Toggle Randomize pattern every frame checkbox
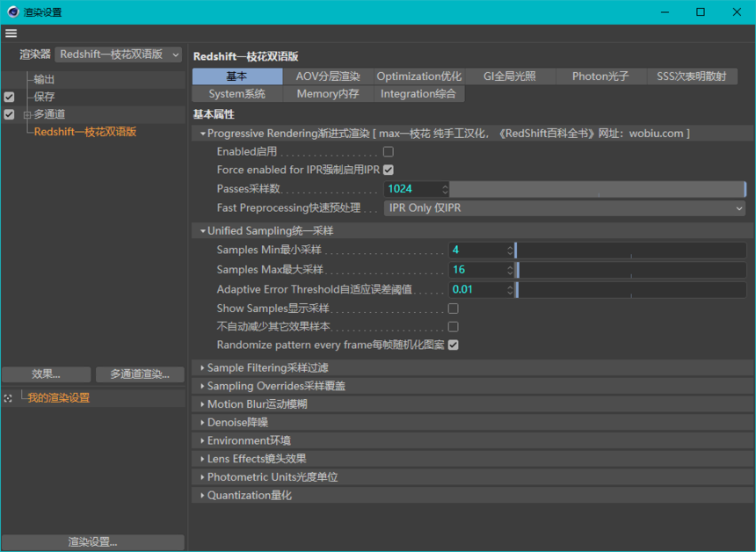 coord(454,345)
